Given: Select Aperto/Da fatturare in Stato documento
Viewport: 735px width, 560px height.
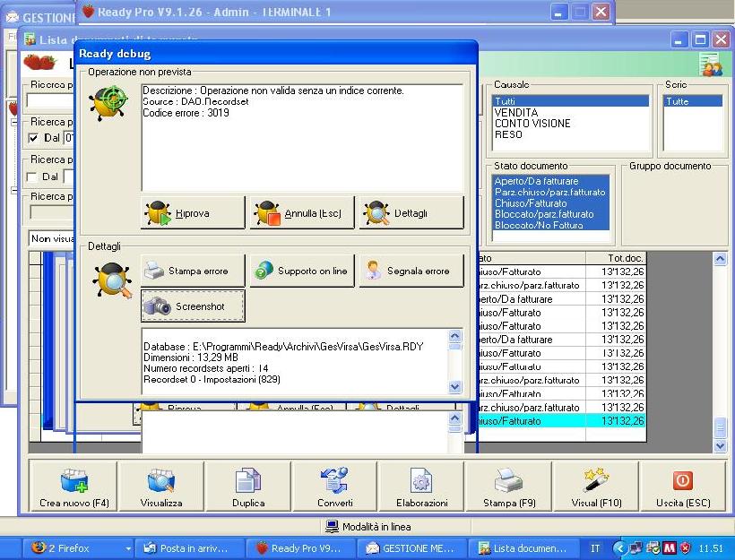Looking at the screenshot, I should [550, 181].
